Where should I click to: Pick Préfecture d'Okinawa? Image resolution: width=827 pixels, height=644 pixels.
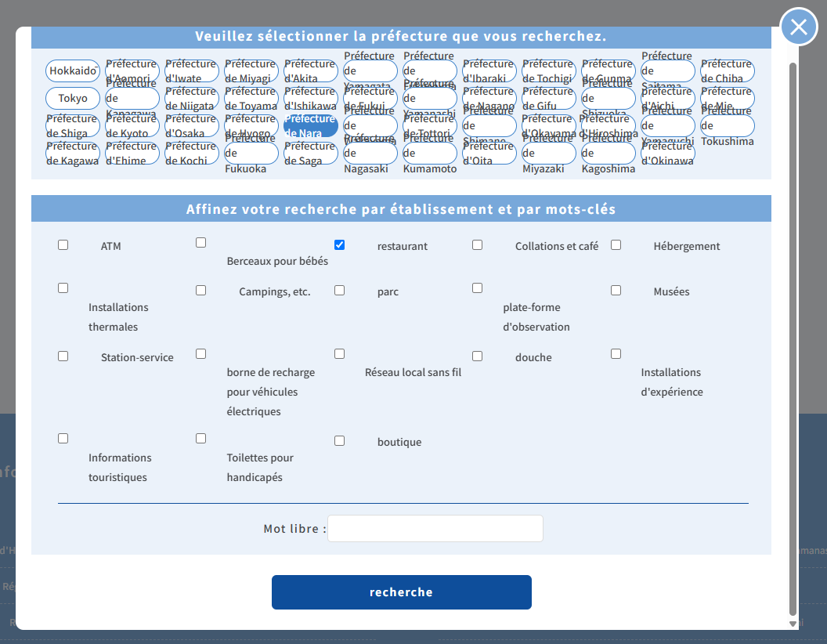pyautogui.click(x=668, y=154)
